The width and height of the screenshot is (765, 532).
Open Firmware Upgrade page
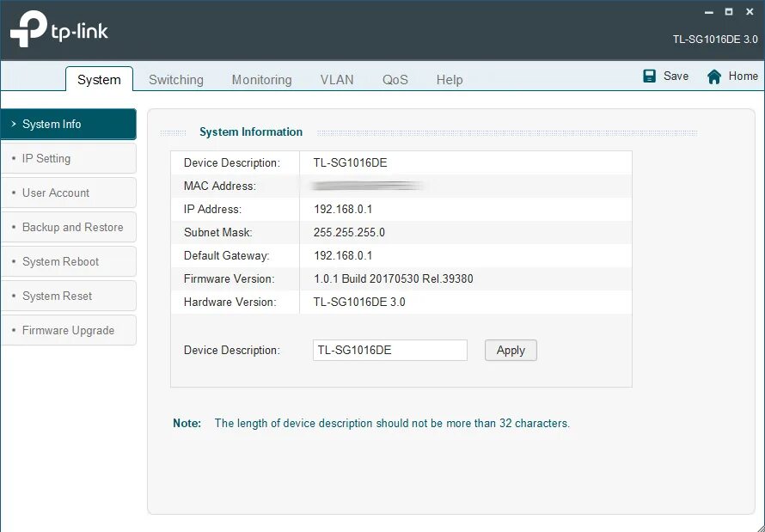[68, 330]
